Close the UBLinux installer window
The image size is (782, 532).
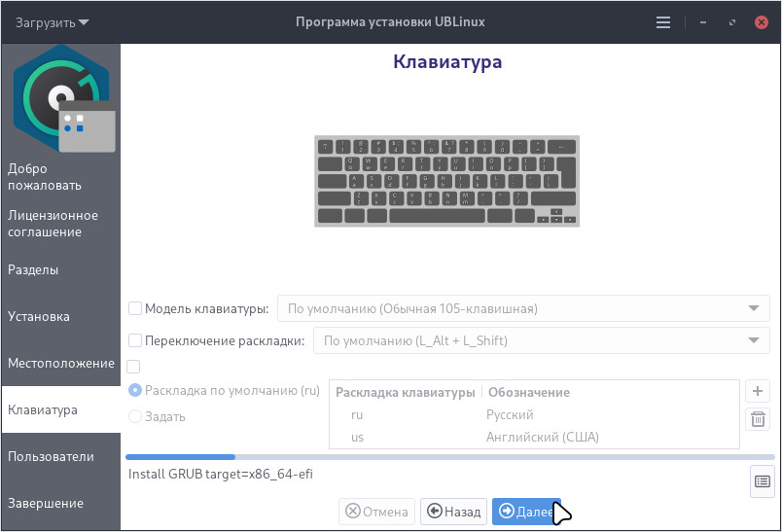[761, 22]
